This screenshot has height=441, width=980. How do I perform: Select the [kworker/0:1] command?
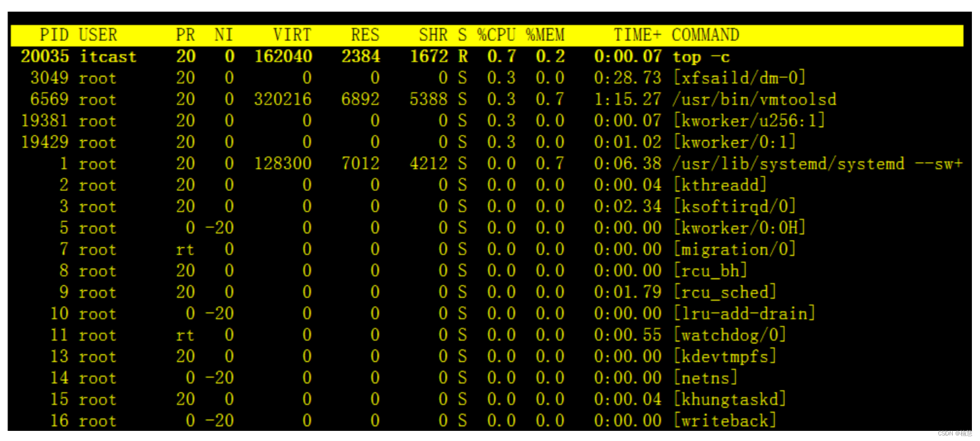[x=735, y=142]
